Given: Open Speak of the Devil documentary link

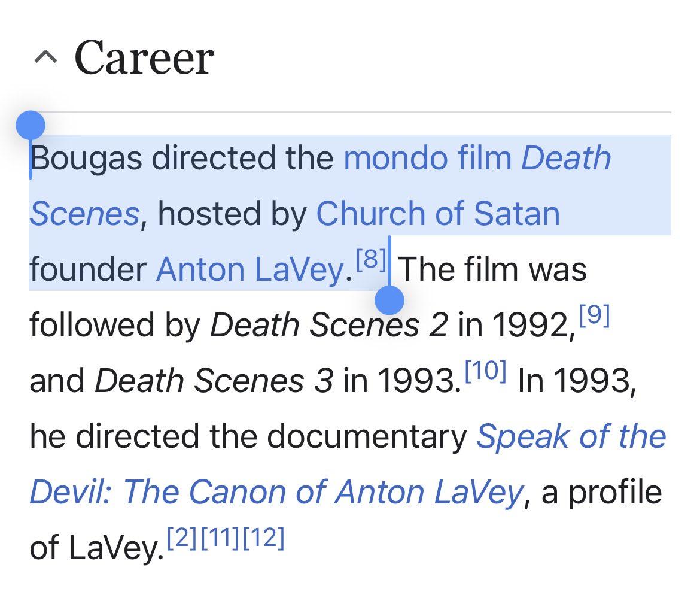Looking at the screenshot, I should point(571,436).
